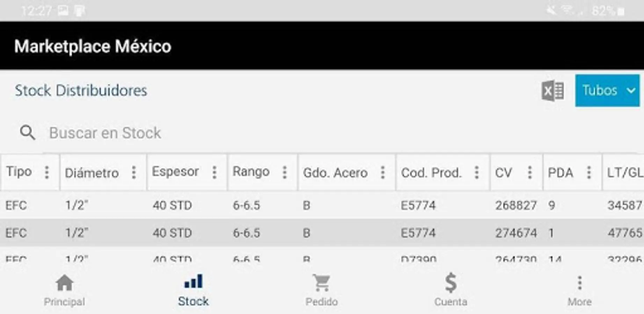Open Rango column options menu
Screen dimensions: 644x314
(x=284, y=172)
